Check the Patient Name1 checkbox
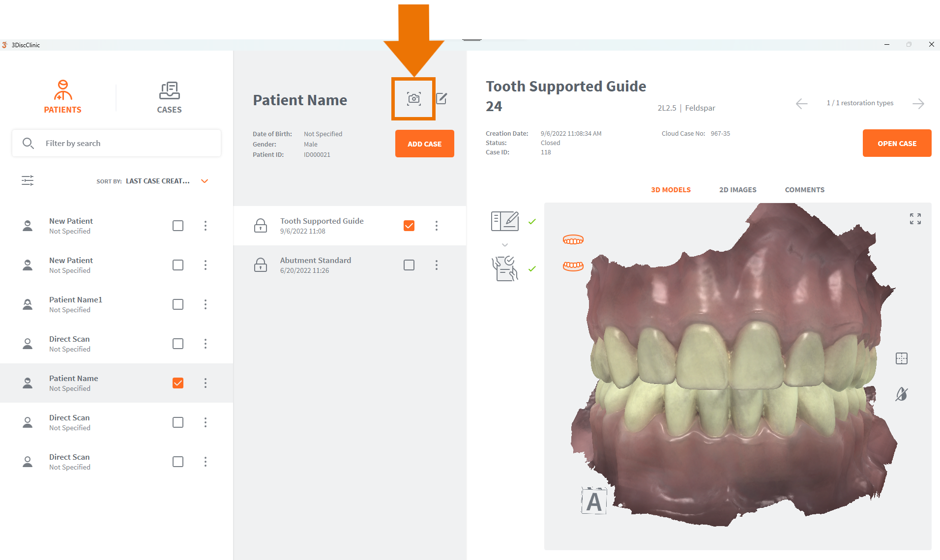Image resolution: width=940 pixels, height=560 pixels. (x=178, y=304)
